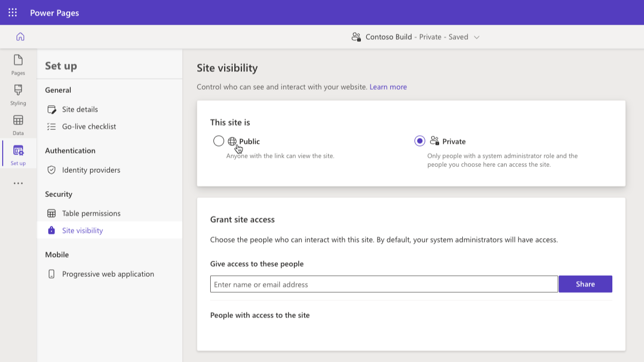Click the Site visibility lock icon
Image resolution: width=644 pixels, height=362 pixels.
pyautogui.click(x=51, y=231)
